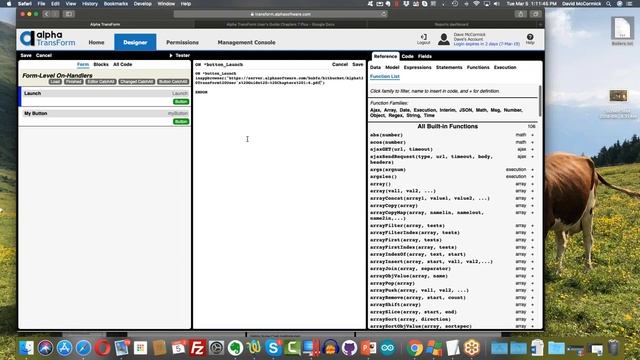This screenshot has height=360, width=640.
Task: Click Save in the code editor header
Action: pos(358,64)
